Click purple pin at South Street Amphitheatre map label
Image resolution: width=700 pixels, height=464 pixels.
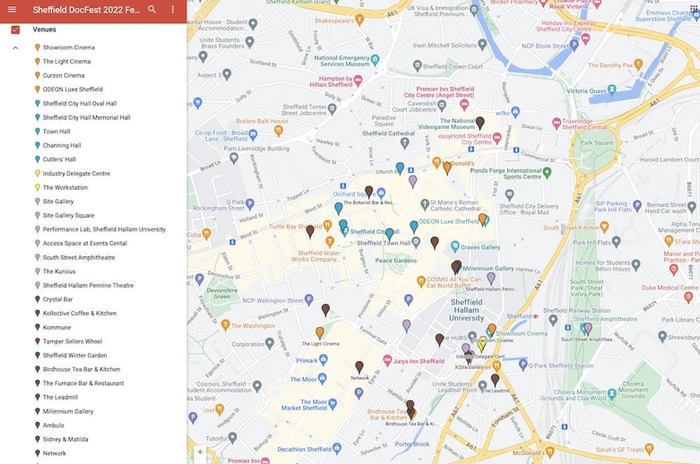pos(588,329)
